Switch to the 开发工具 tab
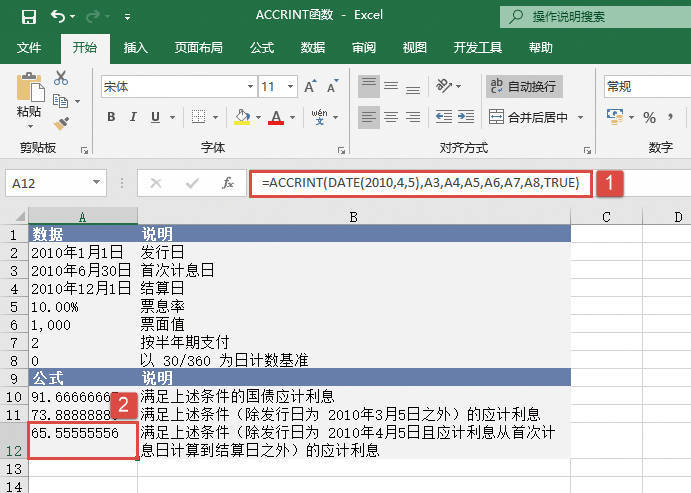The height and width of the screenshot is (493, 691). [x=478, y=48]
